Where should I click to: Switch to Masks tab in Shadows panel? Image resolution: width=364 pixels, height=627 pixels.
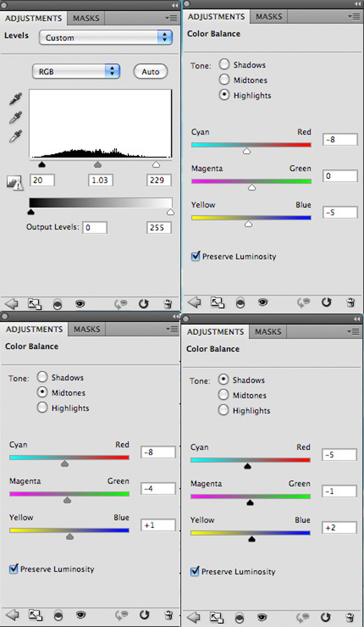click(268, 331)
